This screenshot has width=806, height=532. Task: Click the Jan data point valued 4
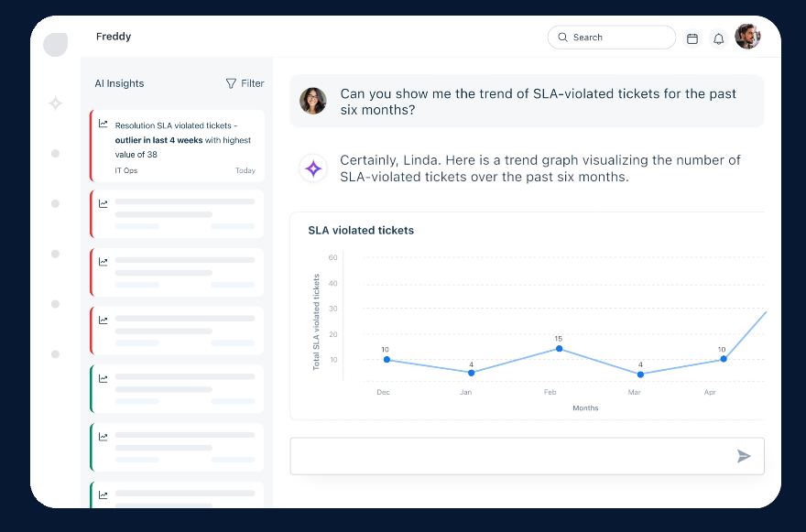472,373
